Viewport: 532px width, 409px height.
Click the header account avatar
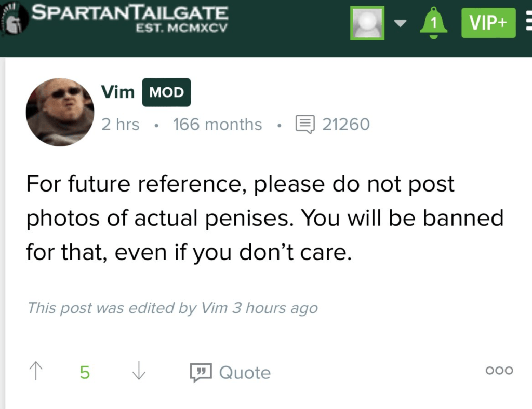(x=367, y=23)
